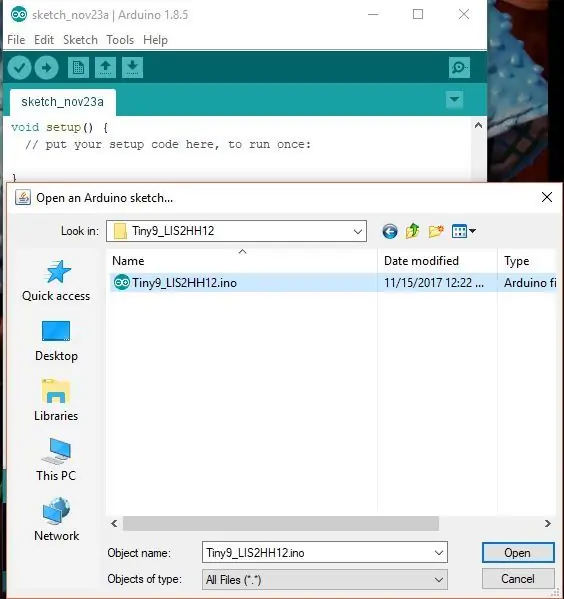Click the Arduino icon next to Tiny9_LIS2HH12.ino
Viewport: 564px width, 599px height.
[x=122, y=283]
